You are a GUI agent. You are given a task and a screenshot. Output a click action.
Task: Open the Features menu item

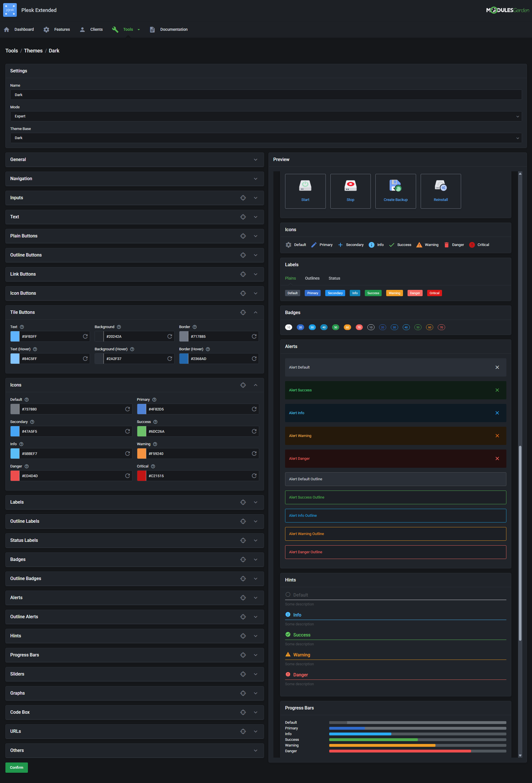(x=62, y=30)
